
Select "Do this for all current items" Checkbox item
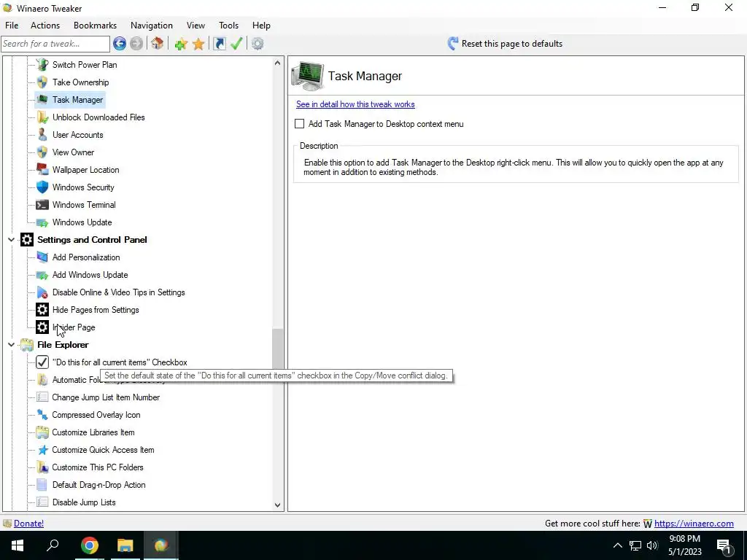point(120,362)
